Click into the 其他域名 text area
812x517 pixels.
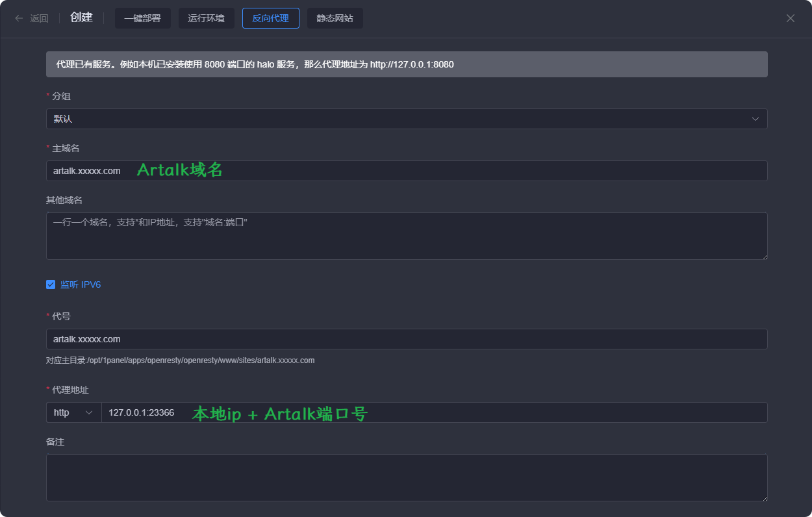click(406, 236)
